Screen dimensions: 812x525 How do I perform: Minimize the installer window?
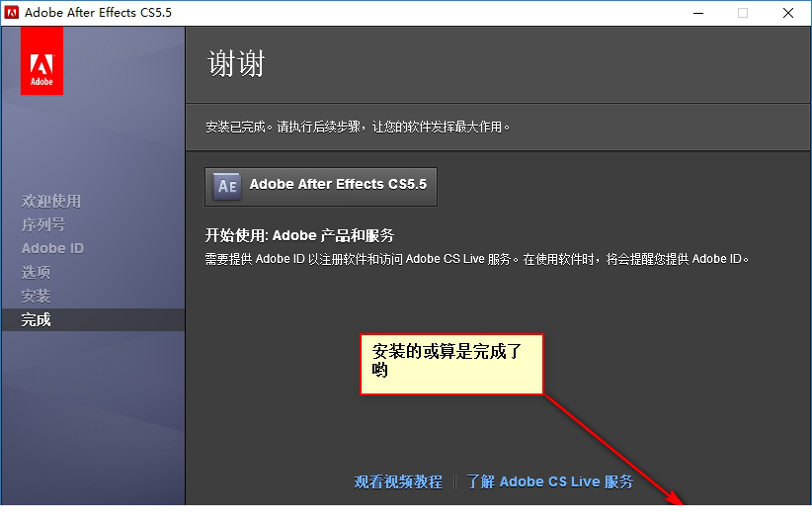(698, 13)
